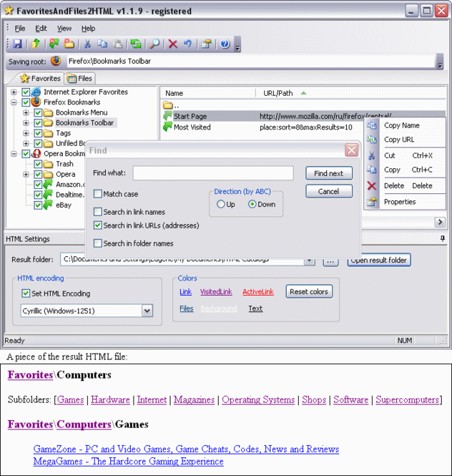Click the Start Page link icon
This screenshot has height=476, width=452.
(167, 116)
